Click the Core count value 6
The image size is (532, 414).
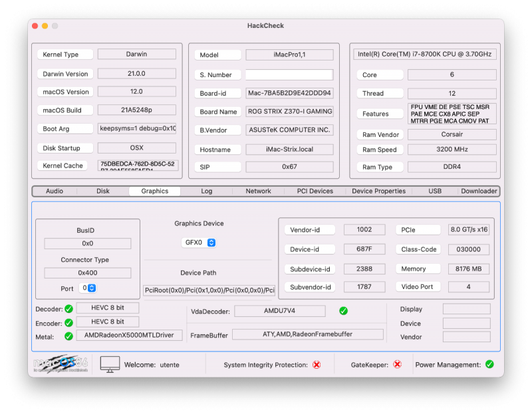(x=452, y=74)
